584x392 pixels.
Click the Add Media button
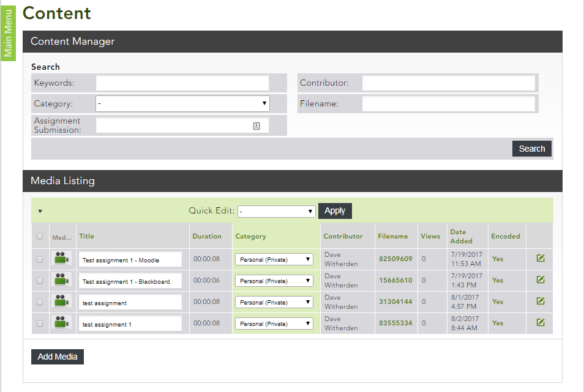(x=58, y=357)
